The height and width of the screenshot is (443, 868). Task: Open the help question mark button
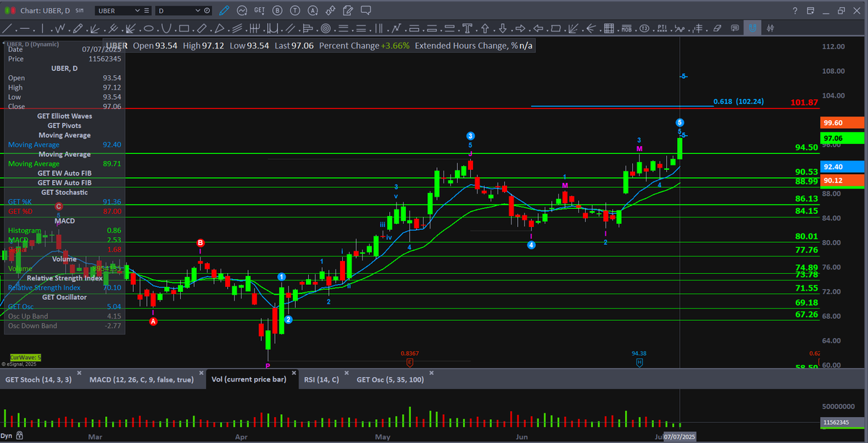click(795, 10)
